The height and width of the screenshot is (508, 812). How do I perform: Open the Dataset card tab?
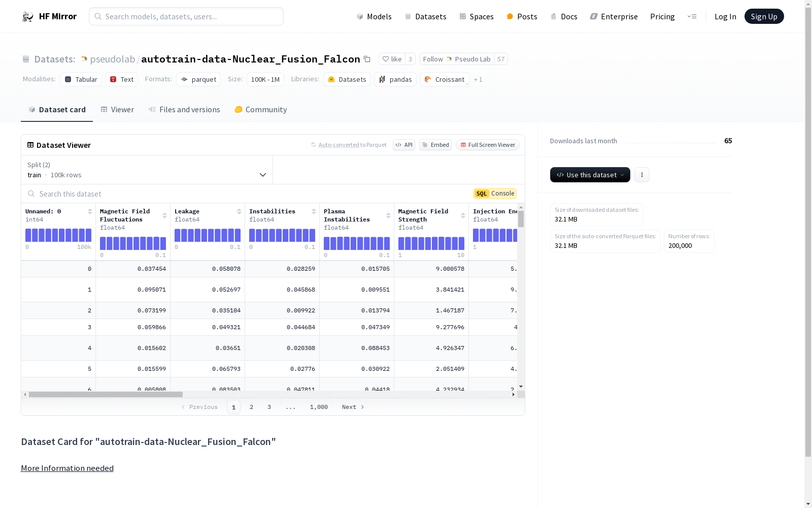(x=57, y=110)
